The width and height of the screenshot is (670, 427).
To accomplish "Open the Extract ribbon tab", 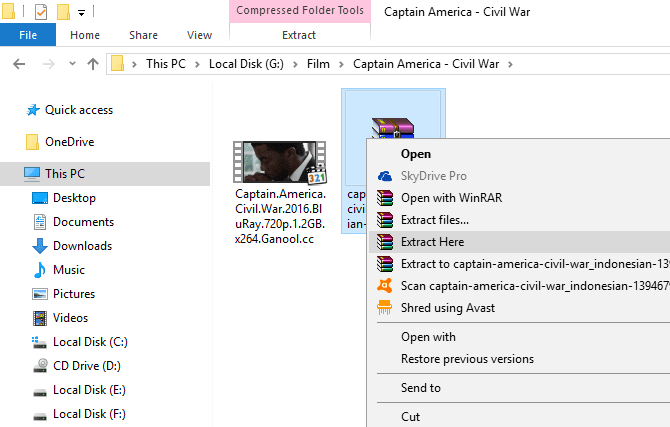I will tap(299, 35).
